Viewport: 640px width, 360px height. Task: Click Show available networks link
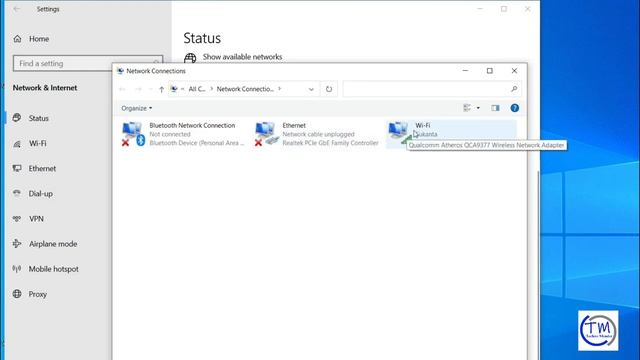click(x=242, y=57)
